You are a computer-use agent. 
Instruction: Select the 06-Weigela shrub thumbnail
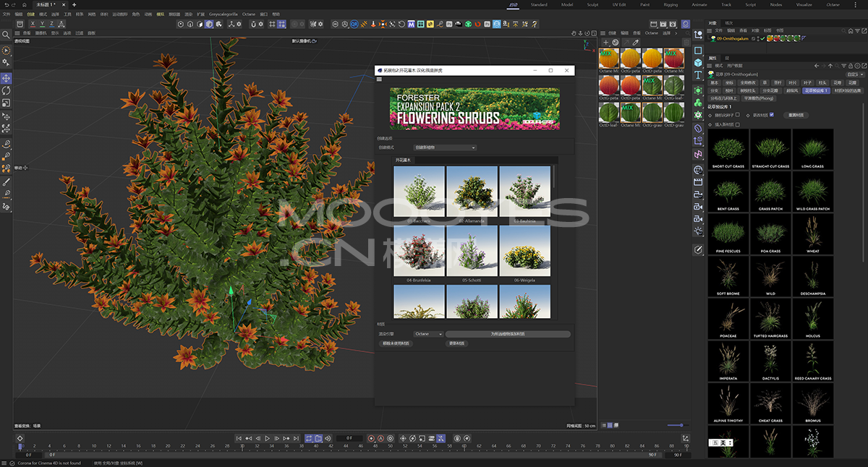524,252
